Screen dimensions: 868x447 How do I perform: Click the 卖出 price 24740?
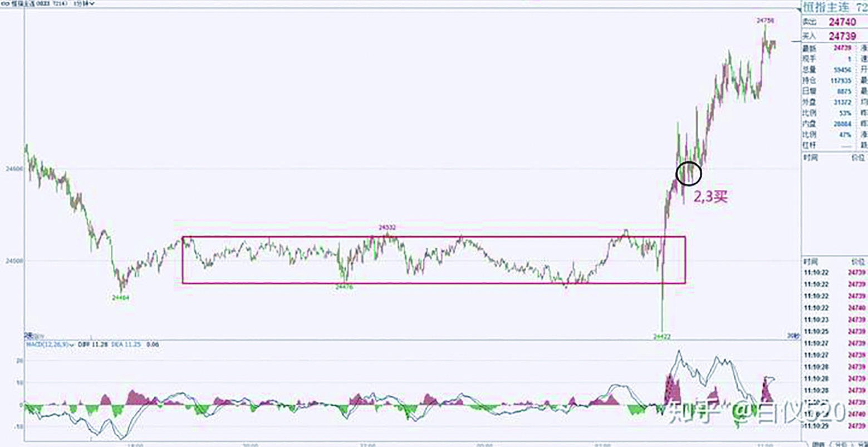tap(842, 22)
